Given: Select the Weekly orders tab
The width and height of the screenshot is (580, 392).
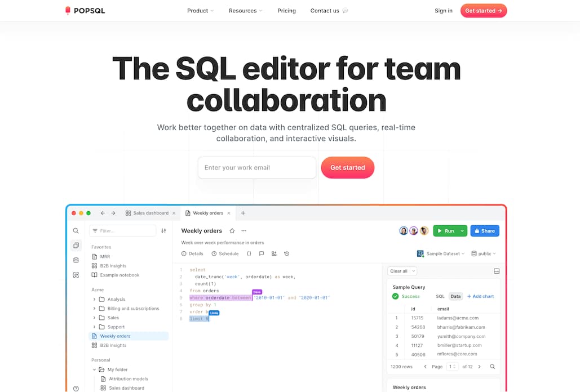Looking at the screenshot, I should point(204,213).
